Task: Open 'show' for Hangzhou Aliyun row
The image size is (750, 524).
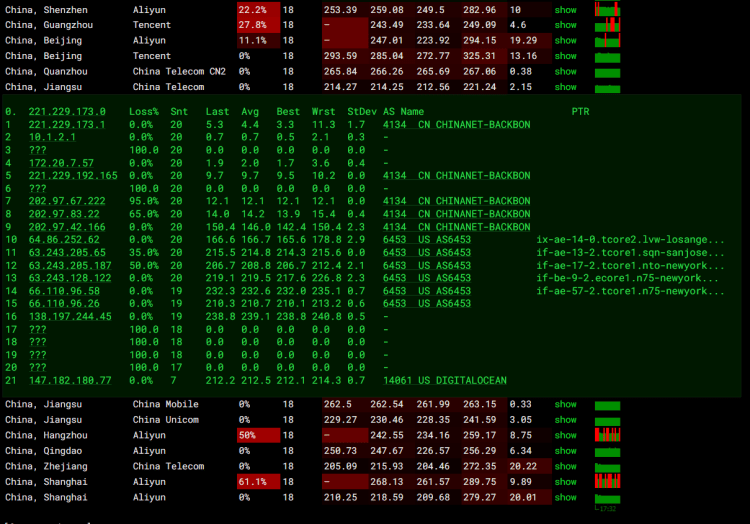Action: pos(565,436)
